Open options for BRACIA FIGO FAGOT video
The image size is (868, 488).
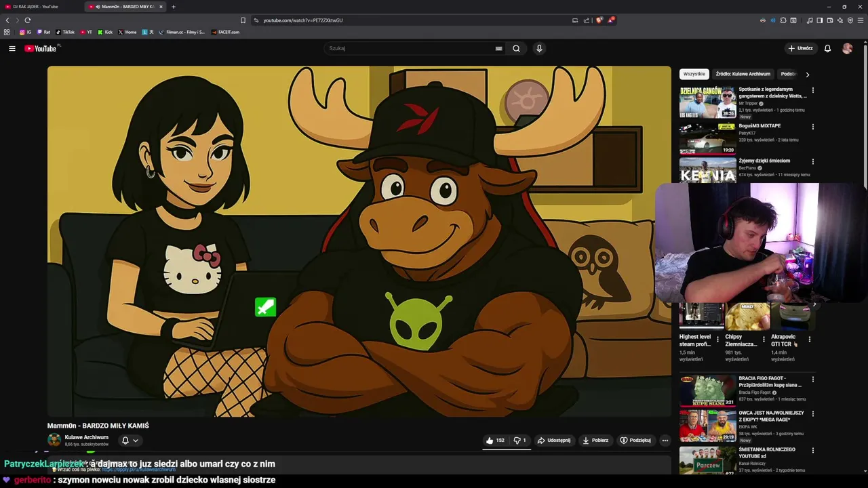pos(812,380)
